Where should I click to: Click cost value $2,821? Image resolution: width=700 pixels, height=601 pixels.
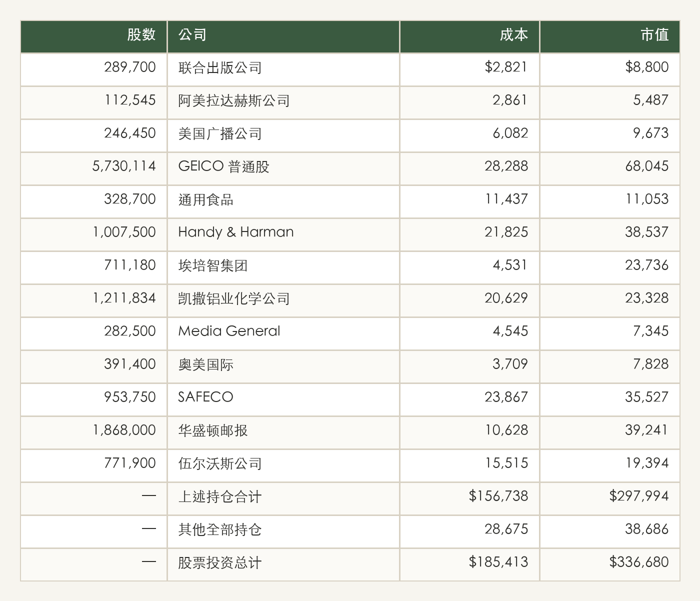(506, 67)
